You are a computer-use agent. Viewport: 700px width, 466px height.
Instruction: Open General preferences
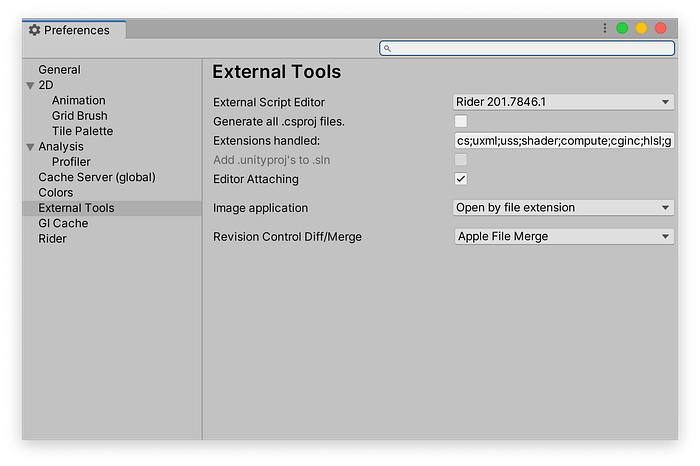coord(59,70)
